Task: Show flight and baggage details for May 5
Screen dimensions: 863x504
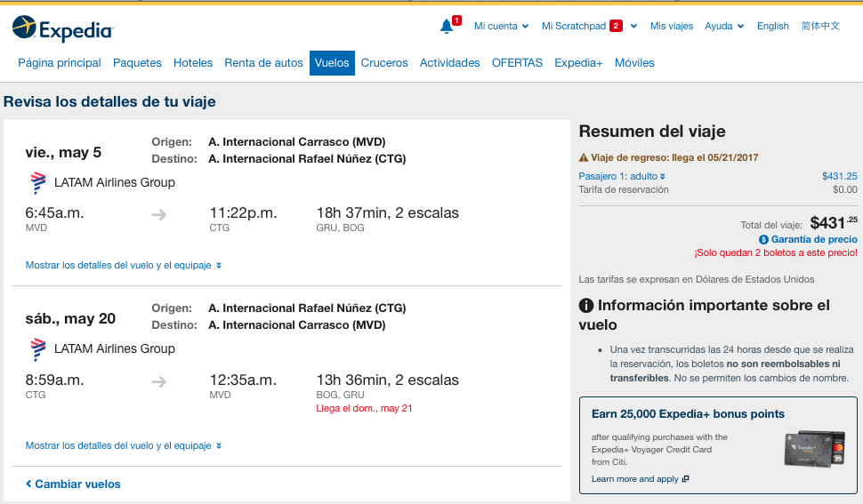Action: (x=124, y=265)
